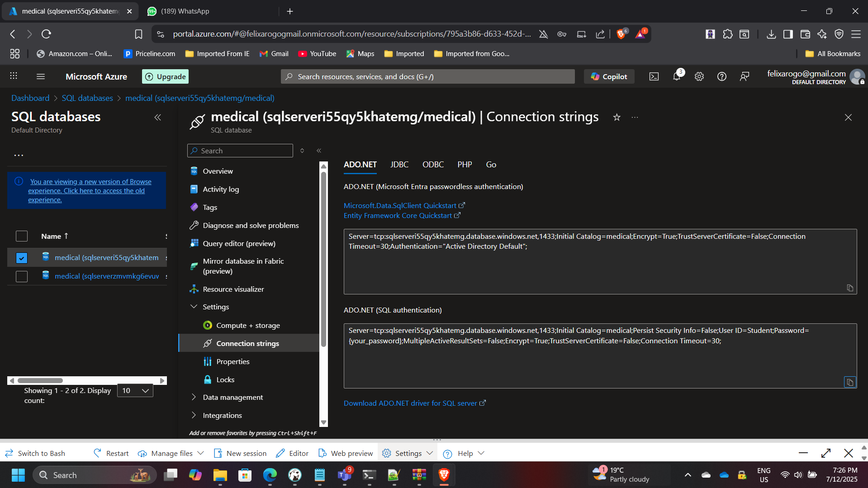Open the portal settings gear

pyautogui.click(x=699, y=76)
